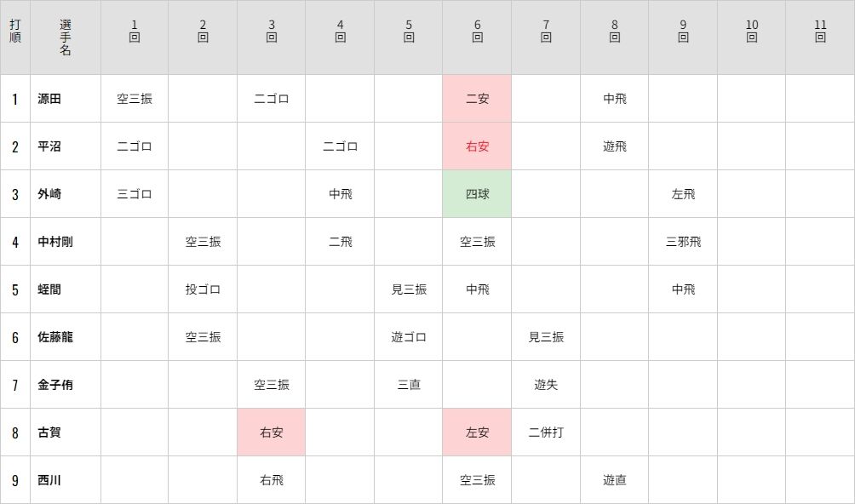Image resolution: width=855 pixels, height=504 pixels.
Task: Select player name 西川 in row 9
Action: click(x=49, y=480)
